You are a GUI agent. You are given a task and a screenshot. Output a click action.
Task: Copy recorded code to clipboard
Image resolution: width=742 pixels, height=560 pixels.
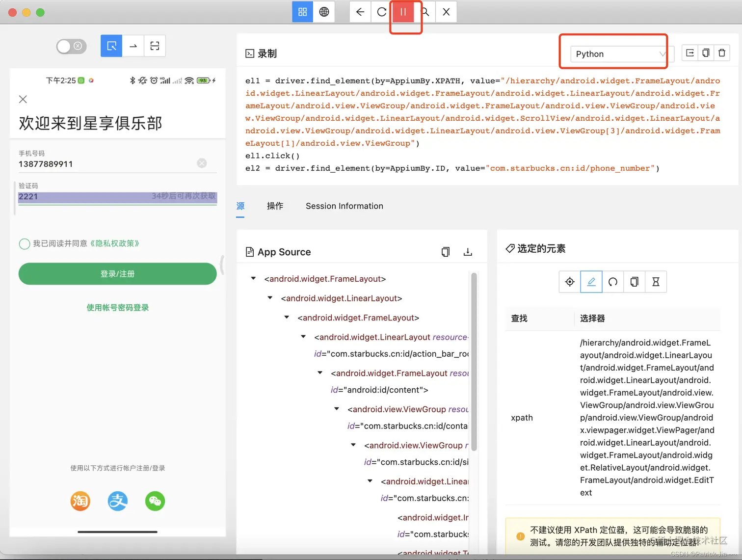coord(706,53)
